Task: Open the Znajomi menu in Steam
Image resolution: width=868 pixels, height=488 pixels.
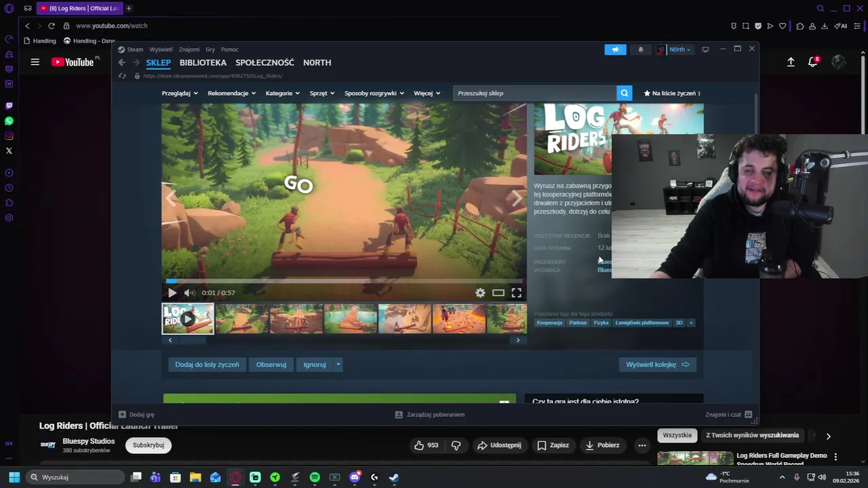Action: 189,49
